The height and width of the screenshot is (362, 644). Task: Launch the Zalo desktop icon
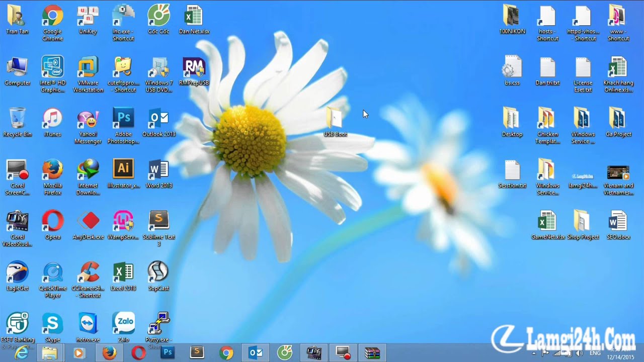coord(123,327)
